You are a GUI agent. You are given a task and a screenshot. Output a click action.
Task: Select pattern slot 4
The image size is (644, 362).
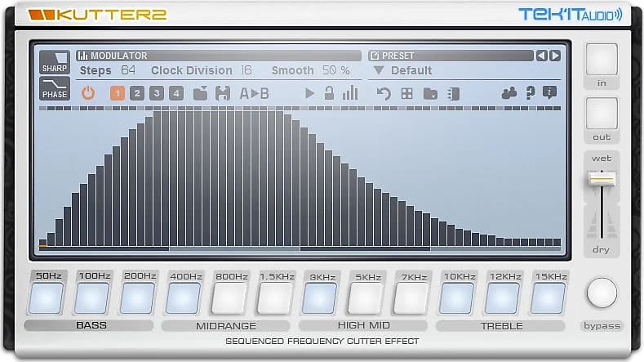(x=176, y=93)
